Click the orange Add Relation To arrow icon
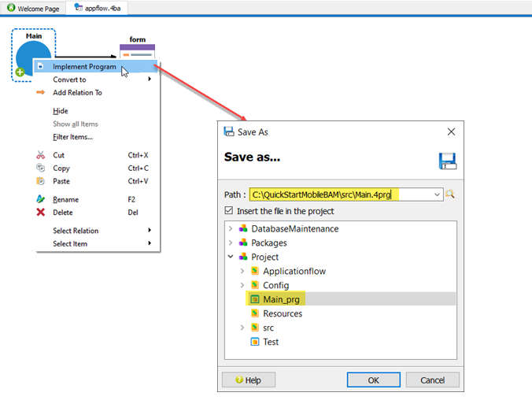Image resolution: width=532 pixels, height=411 pixels. click(40, 92)
